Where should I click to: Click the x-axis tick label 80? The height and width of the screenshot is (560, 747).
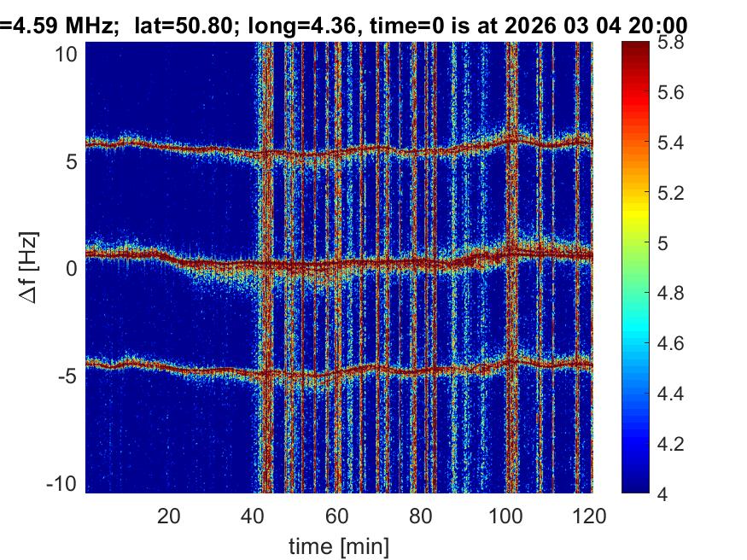coord(422,515)
